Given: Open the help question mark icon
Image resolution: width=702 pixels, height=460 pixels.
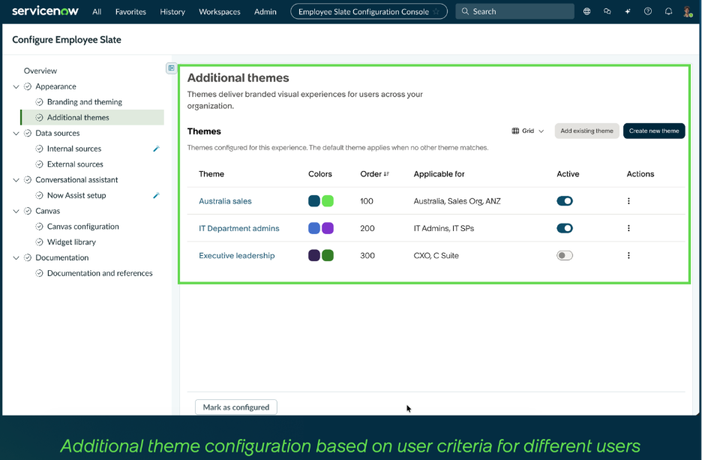Looking at the screenshot, I should coord(648,12).
